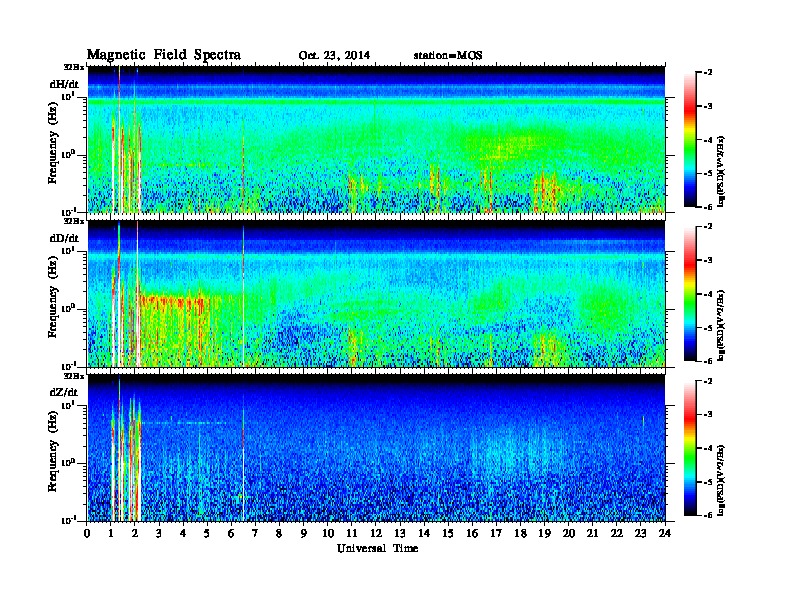This screenshot has width=792, height=612.
Task: Click hour 18 on the Universal Time axis
Action: pyautogui.click(x=520, y=533)
